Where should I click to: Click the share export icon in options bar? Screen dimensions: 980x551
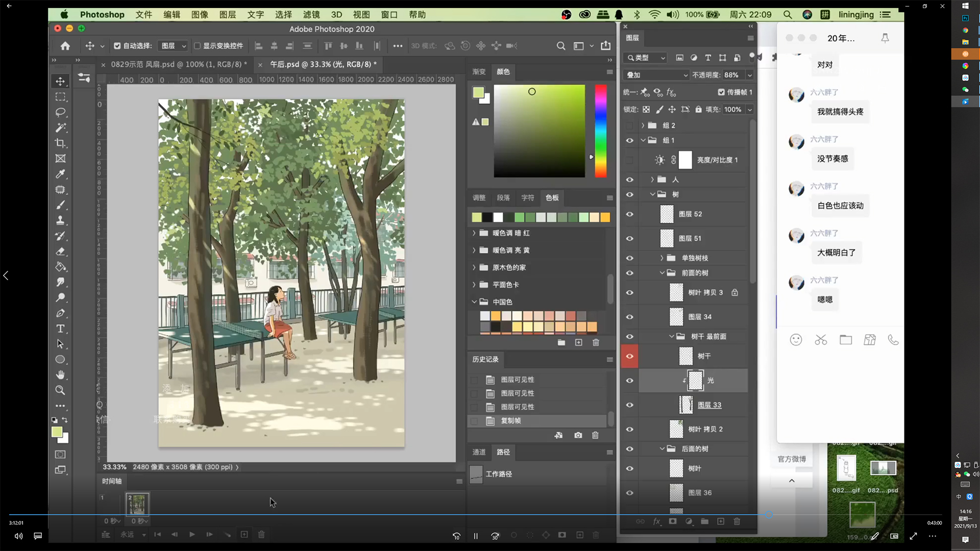pos(606,45)
